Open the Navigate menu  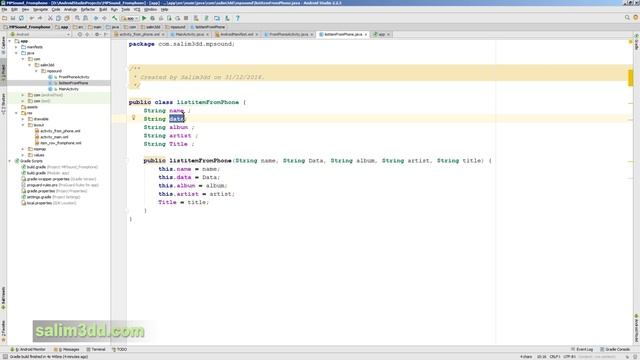pos(40,9)
